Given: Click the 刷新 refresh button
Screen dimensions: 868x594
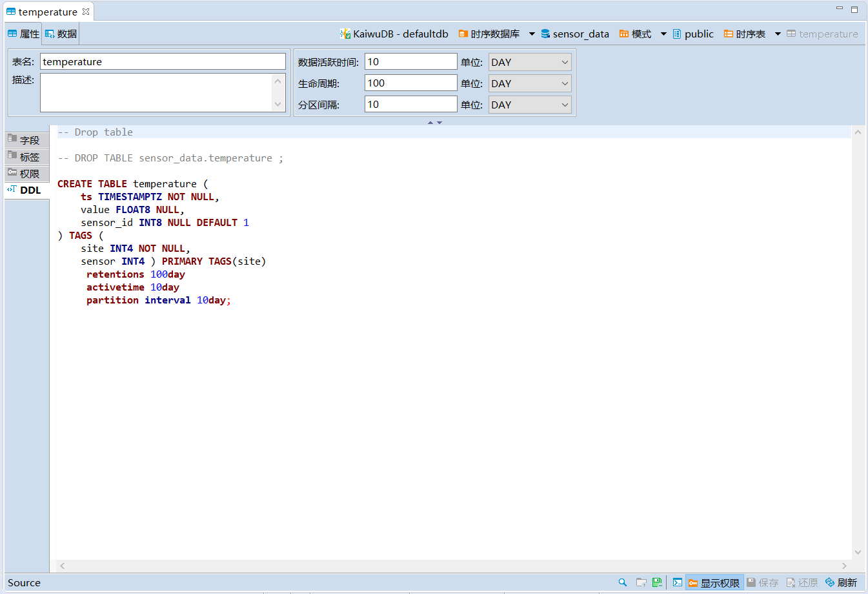Looking at the screenshot, I should click(x=841, y=582).
